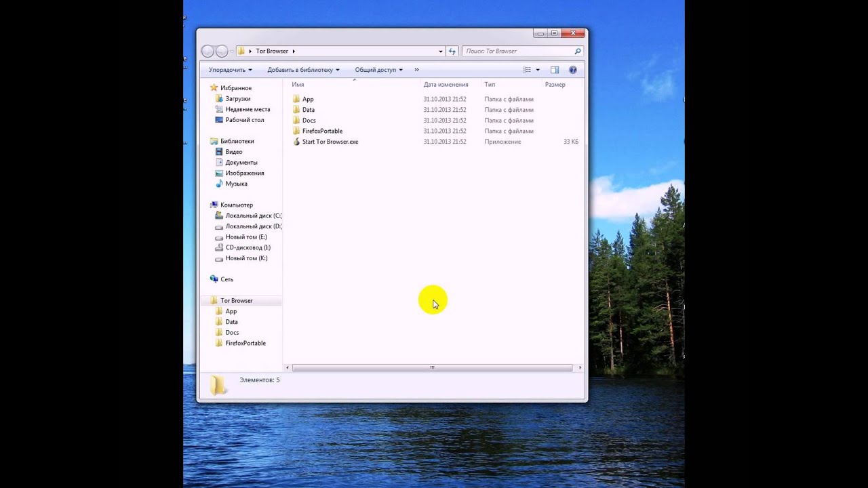Open Рабочий стол in navigation pane
Viewport: 868px width, 488px height.
[245, 120]
